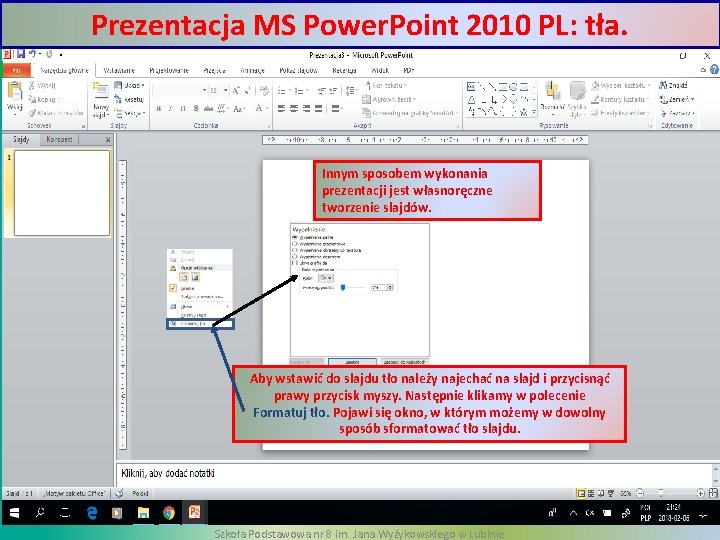Switch to Konspekt pane tab

[x=59, y=139]
